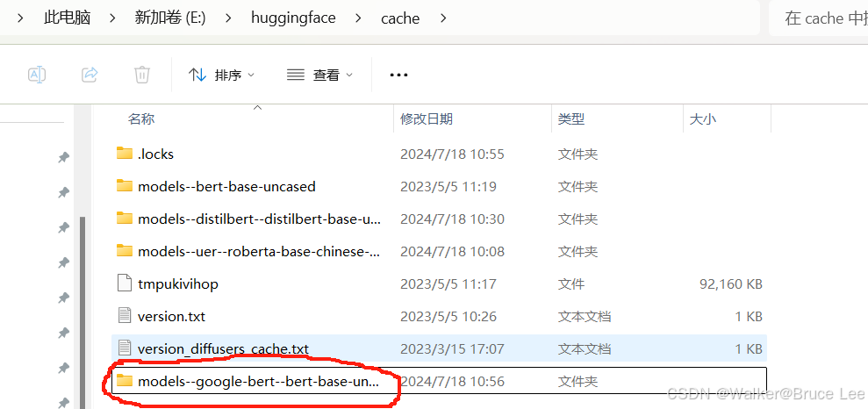This screenshot has height=409, width=868.
Task: Open the three-dots more options menu
Action: click(398, 75)
